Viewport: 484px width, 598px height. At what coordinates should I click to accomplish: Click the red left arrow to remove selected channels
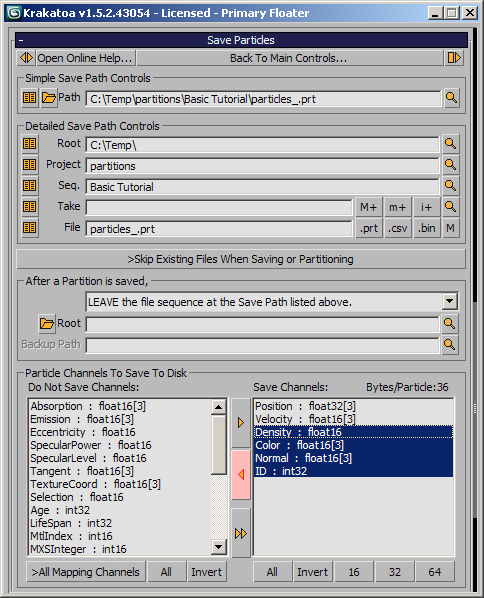(241, 474)
